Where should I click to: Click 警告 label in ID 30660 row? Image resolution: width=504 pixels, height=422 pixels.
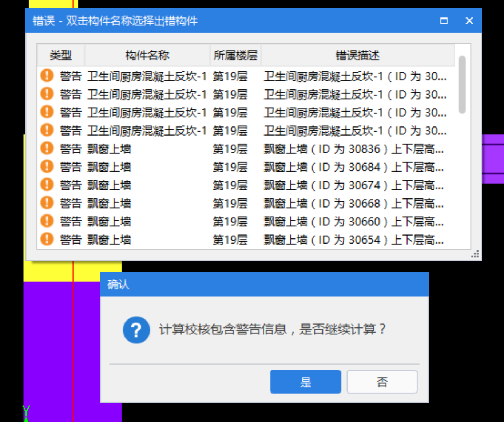(x=71, y=222)
